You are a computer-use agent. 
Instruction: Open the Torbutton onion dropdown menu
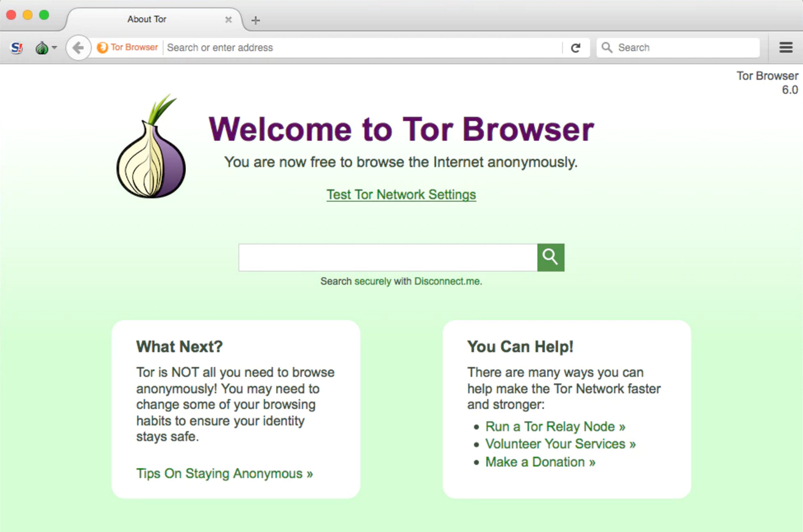tap(46, 47)
